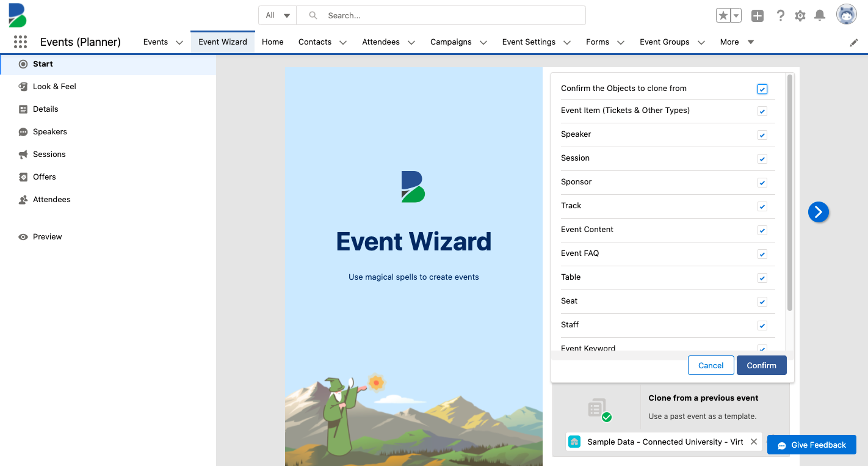The height and width of the screenshot is (466, 868).
Task: Go to the Look & Feel step
Action: click(x=54, y=87)
